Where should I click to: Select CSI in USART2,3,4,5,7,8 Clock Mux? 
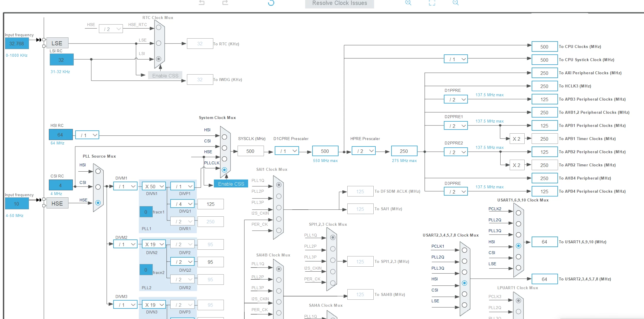tap(464, 294)
